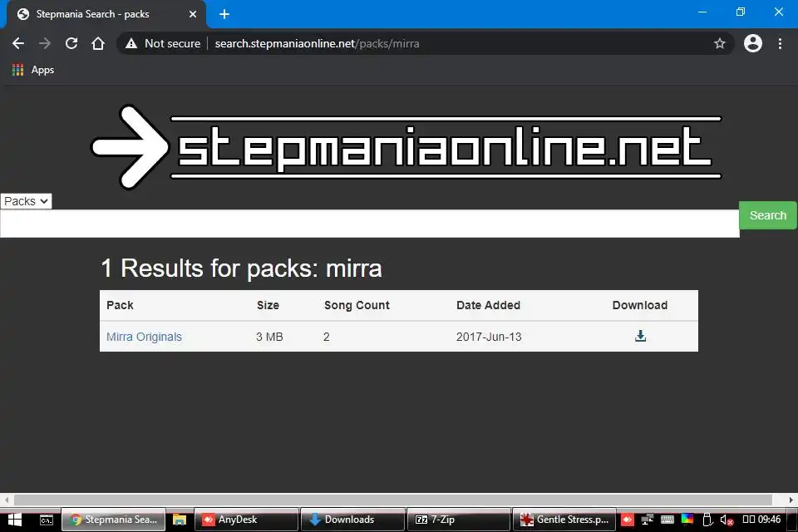Click the muted volume tray icon
Image resolution: width=798 pixels, height=532 pixels.
tap(727, 520)
